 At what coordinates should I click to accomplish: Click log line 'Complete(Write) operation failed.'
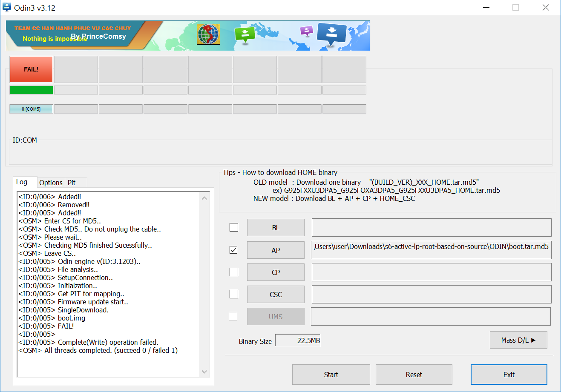click(x=88, y=342)
